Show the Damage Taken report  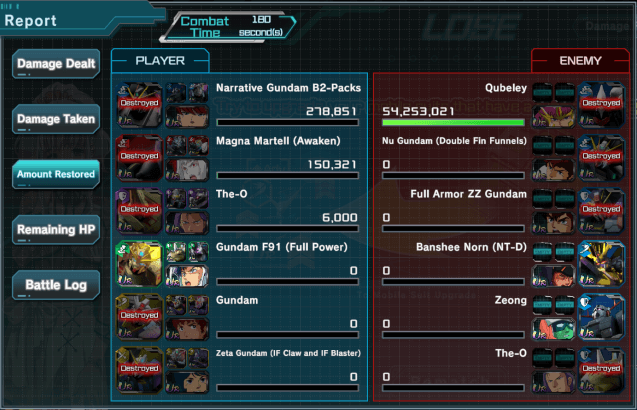[56, 119]
